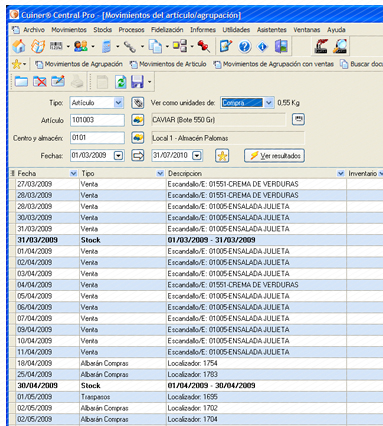Expand the favorites star dropdown arrow
The height and width of the screenshot is (426, 383).
click(25, 64)
